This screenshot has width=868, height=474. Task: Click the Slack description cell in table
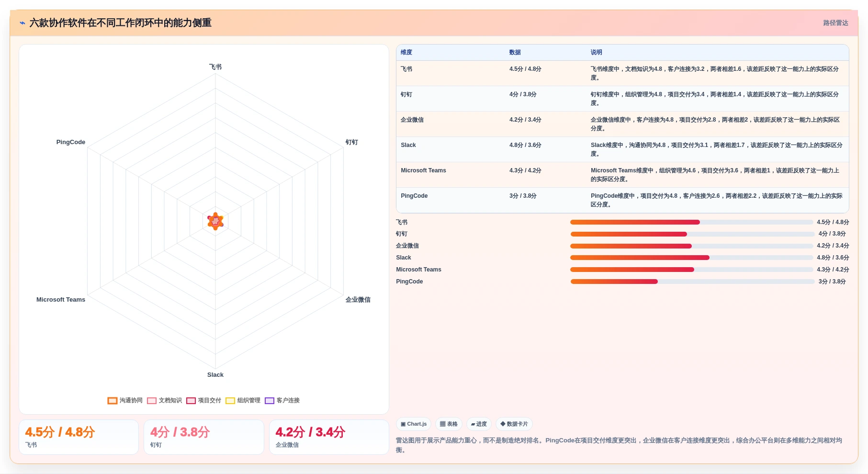717,149
